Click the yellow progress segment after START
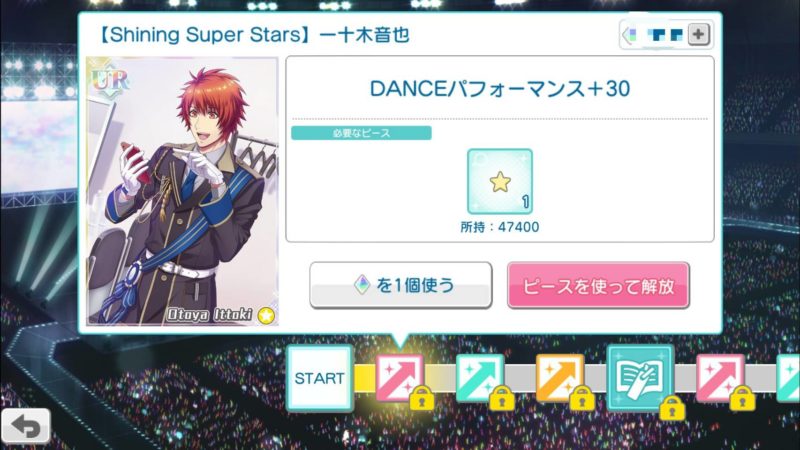This screenshot has width=800, height=450. 365,378
